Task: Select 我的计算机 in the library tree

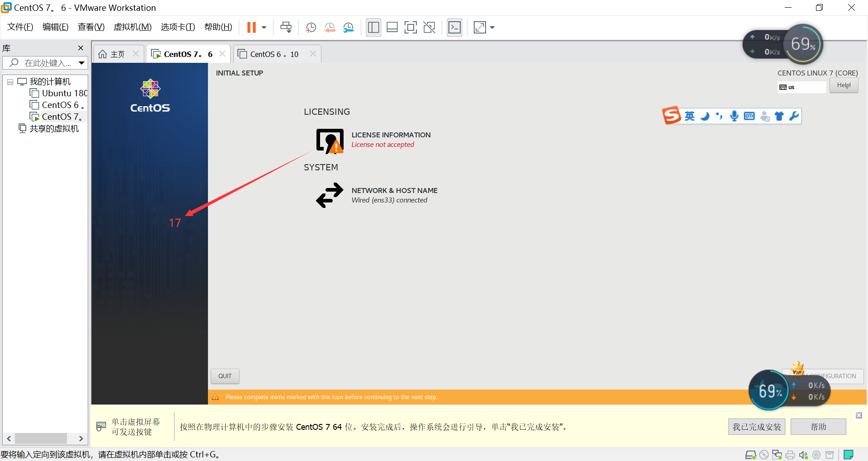Action: (44, 81)
